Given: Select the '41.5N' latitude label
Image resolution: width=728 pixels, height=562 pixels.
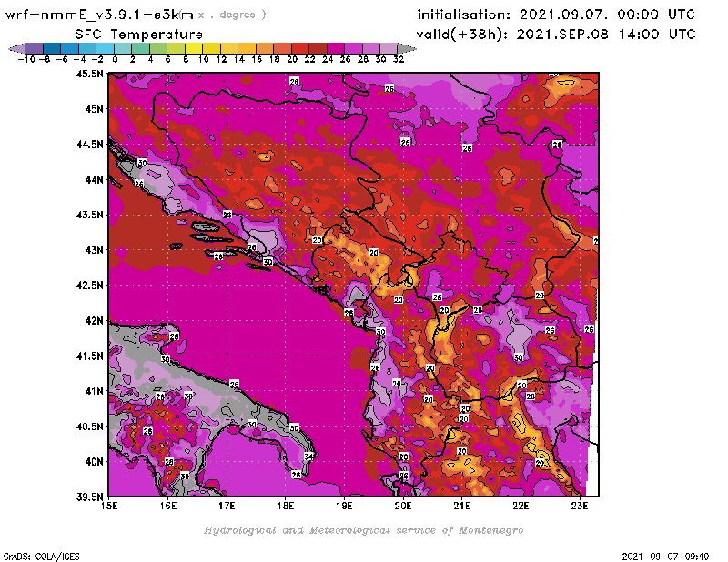Looking at the screenshot, I should pos(90,356).
